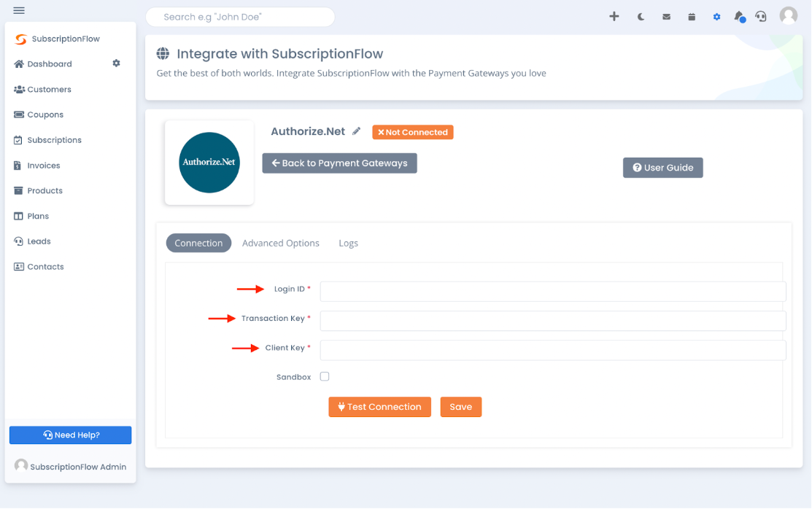Click the pencil edit icon beside Authorize.Net

[x=356, y=131]
